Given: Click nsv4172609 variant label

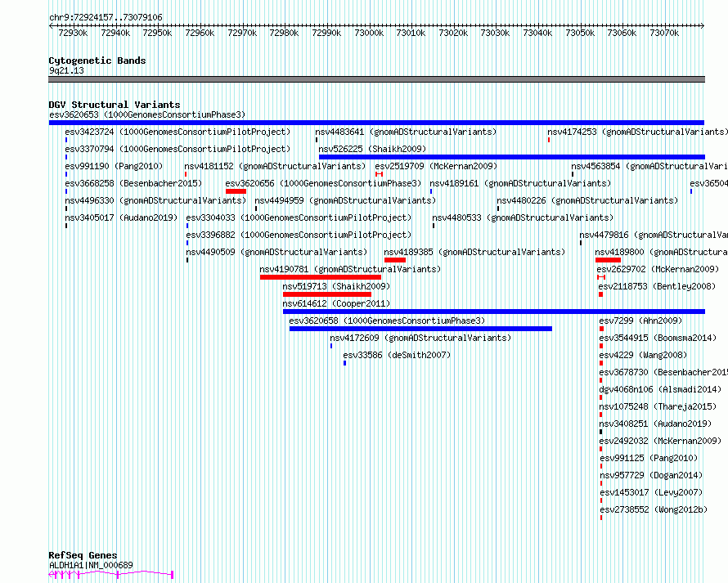Looking at the screenshot, I should 420,338.
